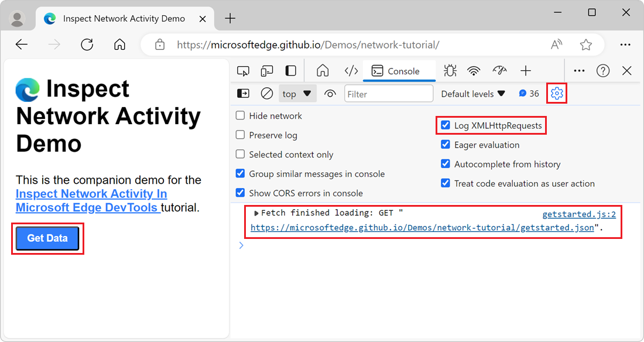Toggle device emulation mode
644x342 pixels.
266,70
